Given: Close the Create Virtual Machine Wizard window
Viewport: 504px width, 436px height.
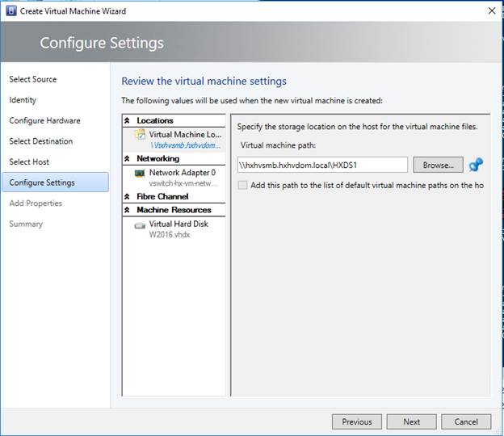Looking at the screenshot, I should [491, 10].
